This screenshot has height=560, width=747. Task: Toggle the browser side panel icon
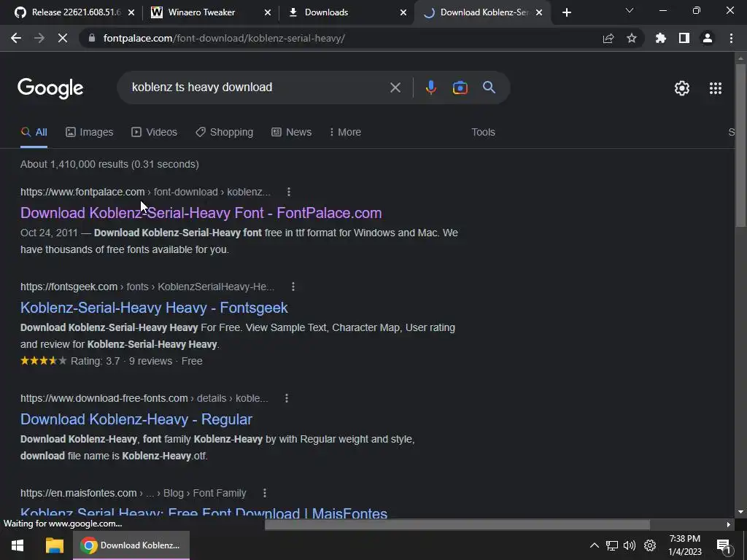tap(684, 38)
